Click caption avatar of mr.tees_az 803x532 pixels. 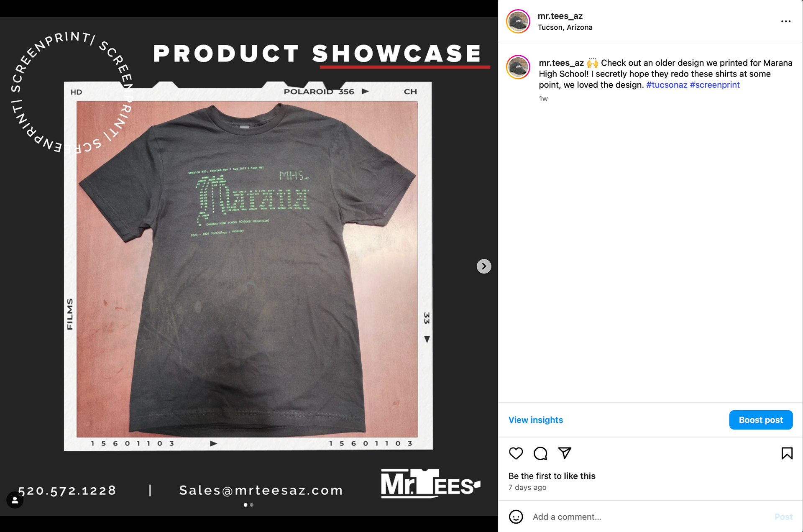pos(518,67)
